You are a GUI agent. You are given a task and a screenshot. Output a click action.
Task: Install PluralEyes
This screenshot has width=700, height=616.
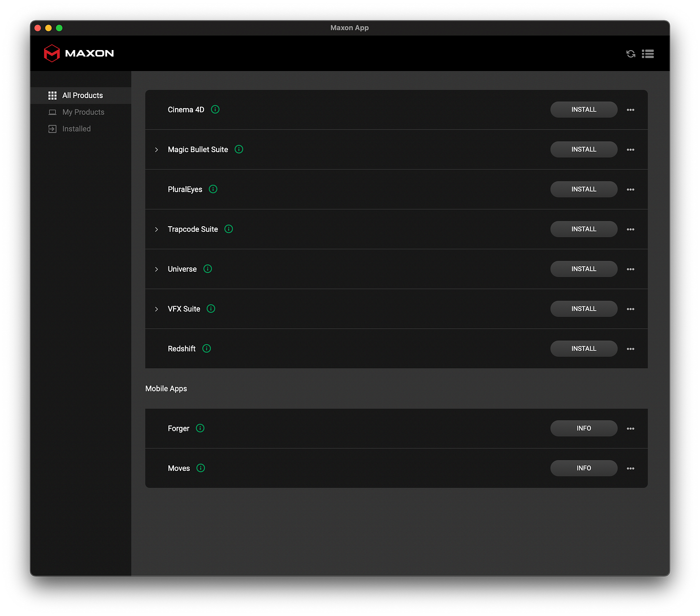click(x=584, y=189)
